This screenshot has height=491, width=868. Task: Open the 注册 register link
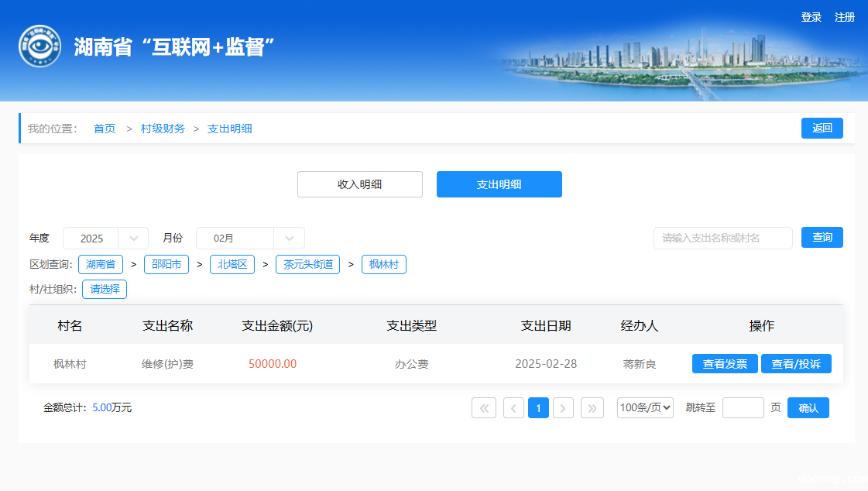tap(845, 17)
